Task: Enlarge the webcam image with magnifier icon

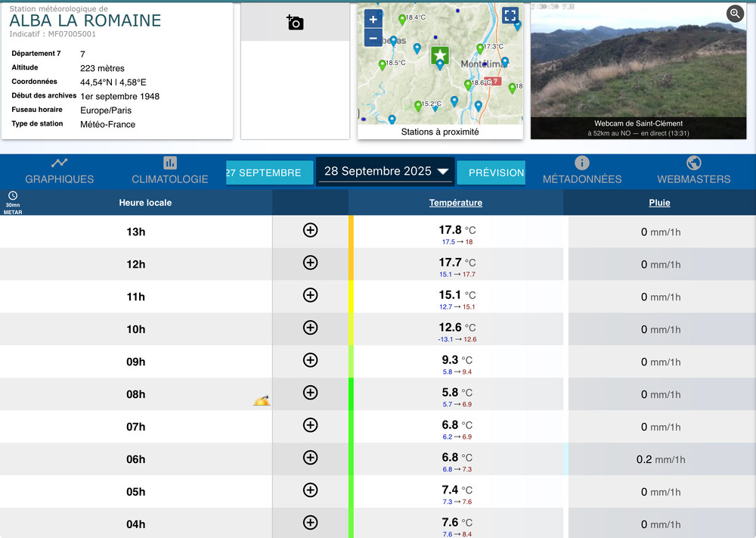Action: [x=735, y=14]
